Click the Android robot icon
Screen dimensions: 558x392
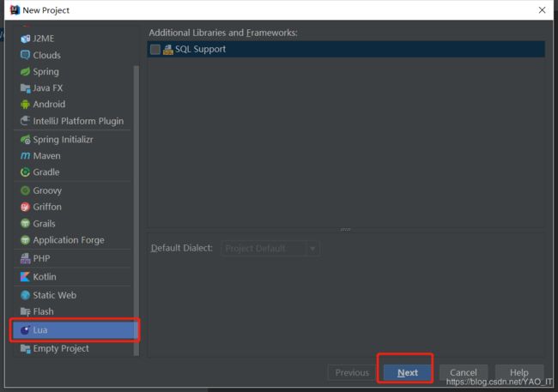[25, 105]
